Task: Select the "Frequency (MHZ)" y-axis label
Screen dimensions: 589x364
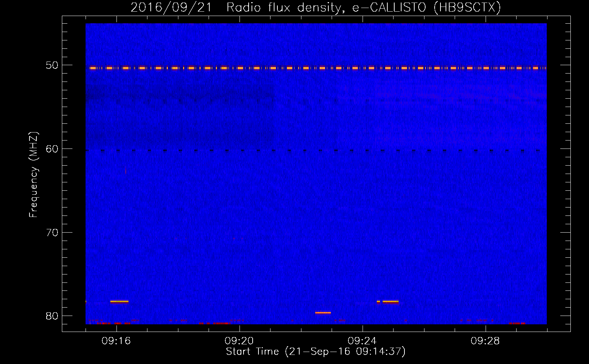Action: pos(33,175)
